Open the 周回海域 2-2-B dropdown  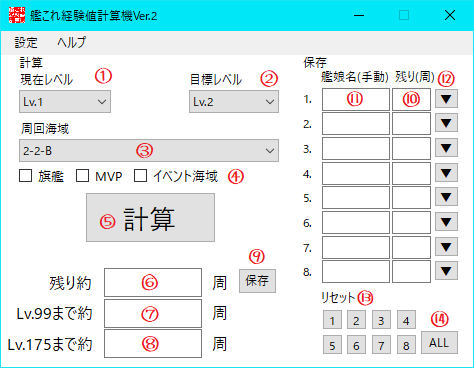[x=149, y=151]
